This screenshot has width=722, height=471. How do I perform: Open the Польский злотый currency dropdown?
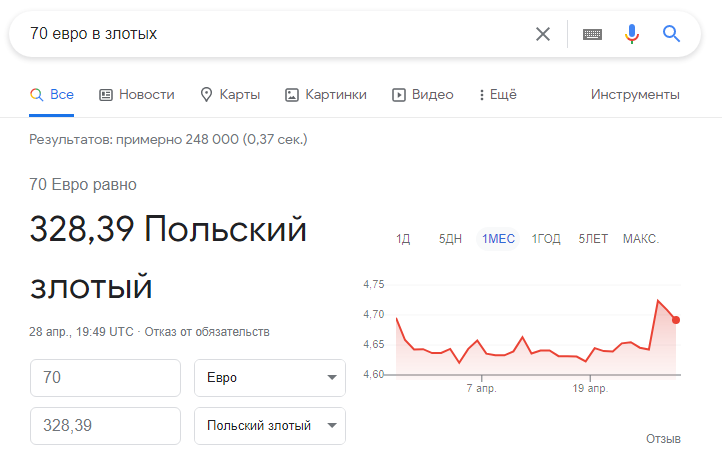click(270, 426)
